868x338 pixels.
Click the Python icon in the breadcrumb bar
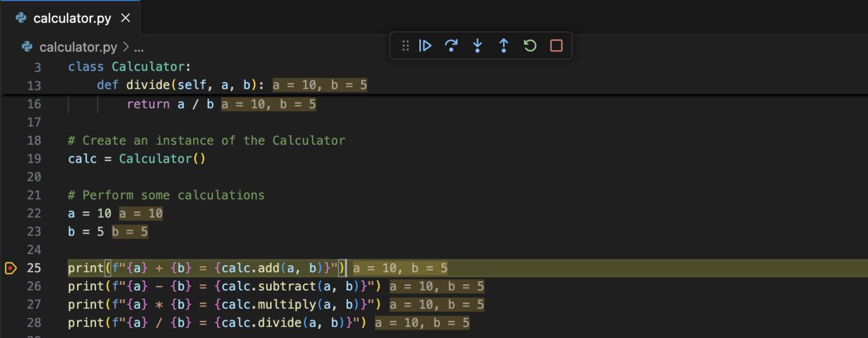(27, 47)
